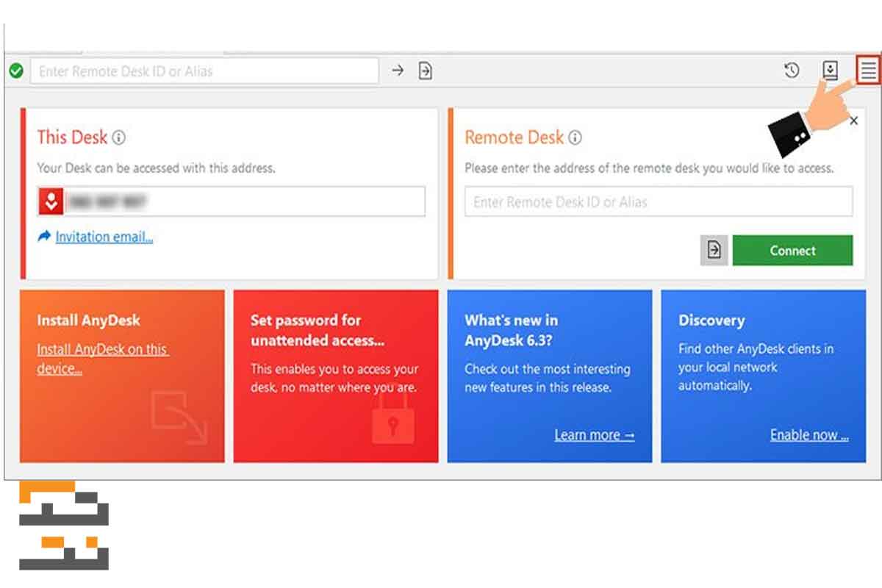Focus the top Remote Desk ID address bar
Image resolution: width=882 pixels, height=588 pixels.
tap(204, 71)
